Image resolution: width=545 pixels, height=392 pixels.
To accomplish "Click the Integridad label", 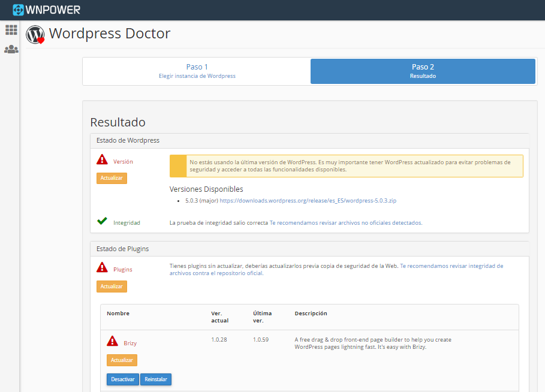I will tap(127, 223).
